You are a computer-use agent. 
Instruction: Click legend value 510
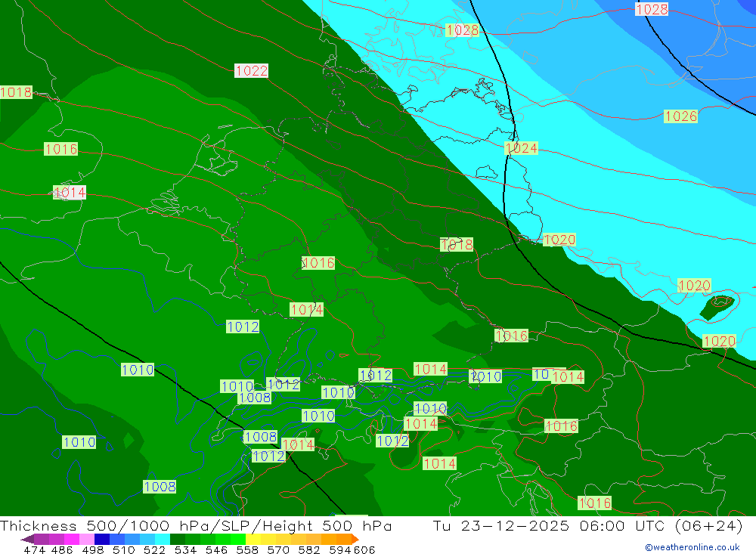(123, 549)
